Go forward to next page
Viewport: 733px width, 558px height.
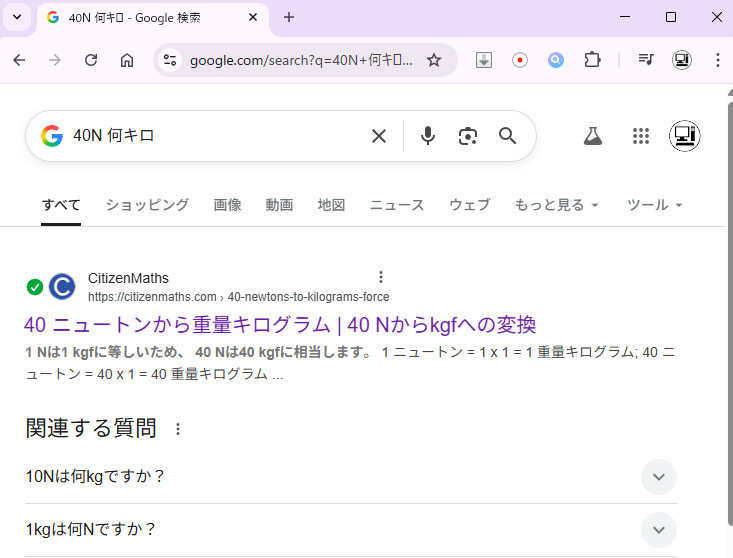[55, 60]
